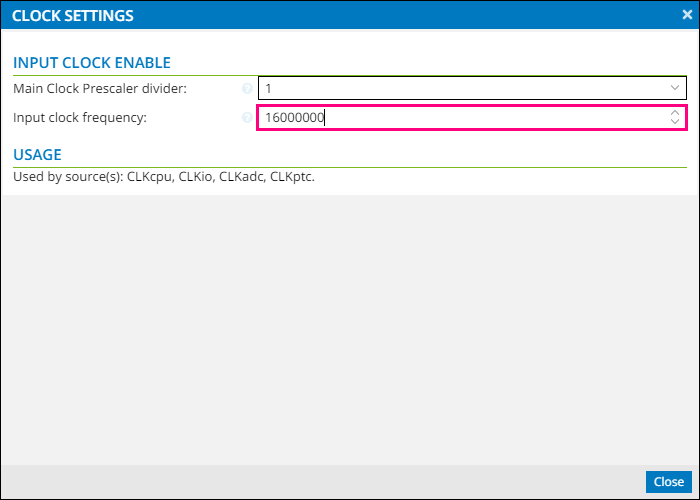Select the INPUT CLOCK ENABLE section heading

(92, 62)
